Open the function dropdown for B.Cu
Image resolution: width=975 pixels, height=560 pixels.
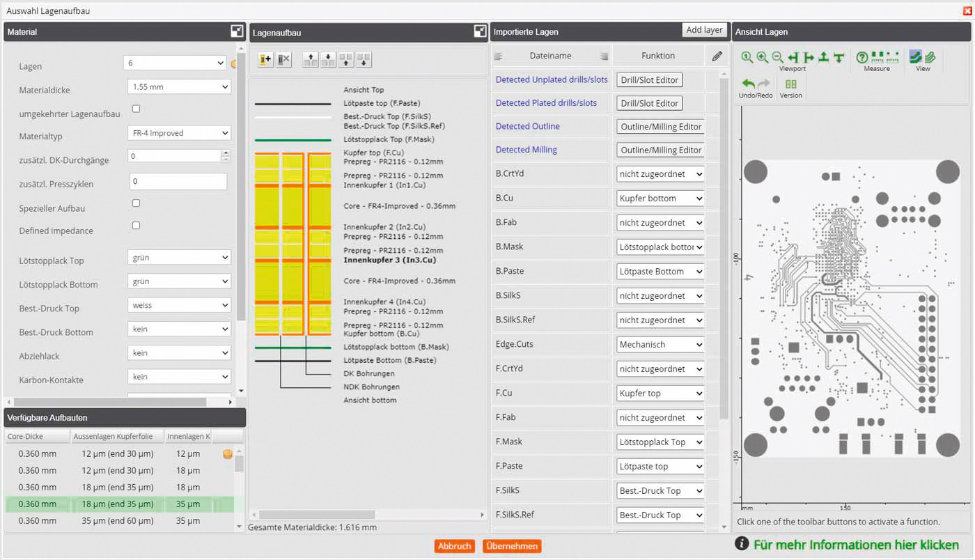point(660,199)
